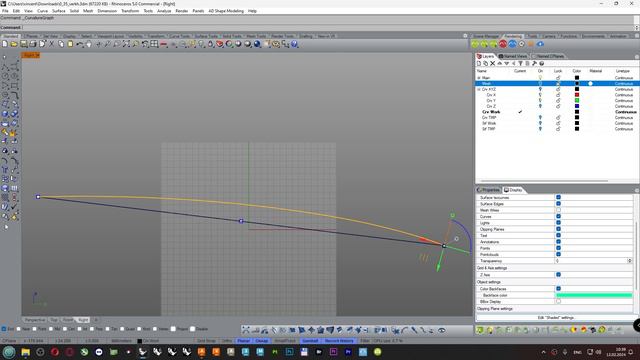Toggle Gumball in the status bar

pyautogui.click(x=310, y=340)
